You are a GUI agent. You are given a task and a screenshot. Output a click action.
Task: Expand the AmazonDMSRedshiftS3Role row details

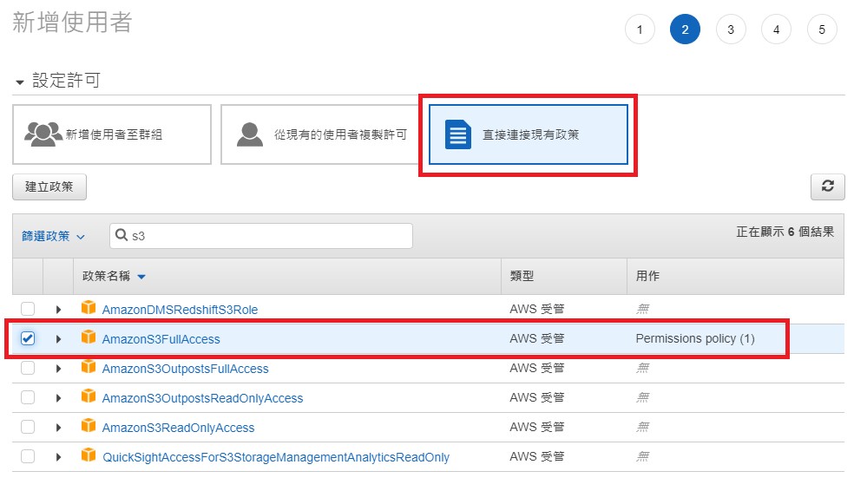point(59,310)
